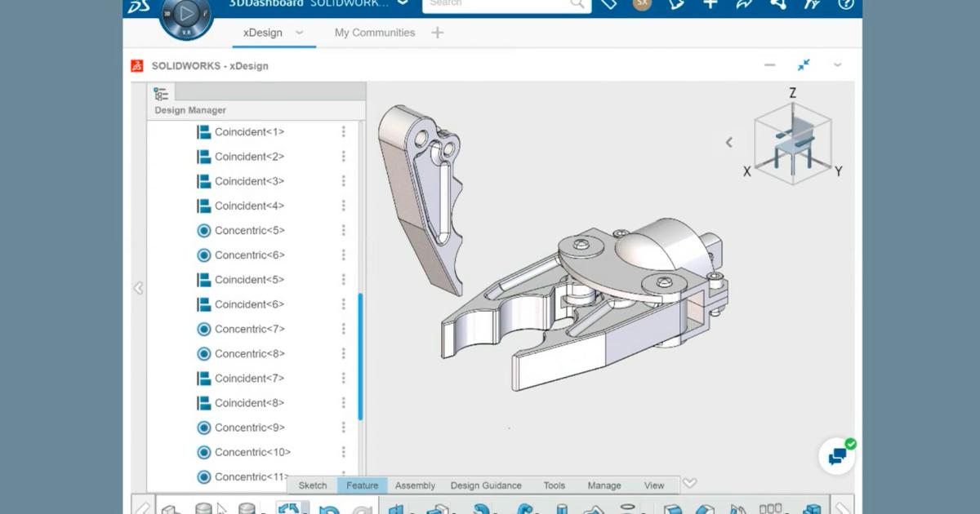This screenshot has width=980, height=514.
Task: Select the Concentric<10> mate
Action: (x=252, y=452)
